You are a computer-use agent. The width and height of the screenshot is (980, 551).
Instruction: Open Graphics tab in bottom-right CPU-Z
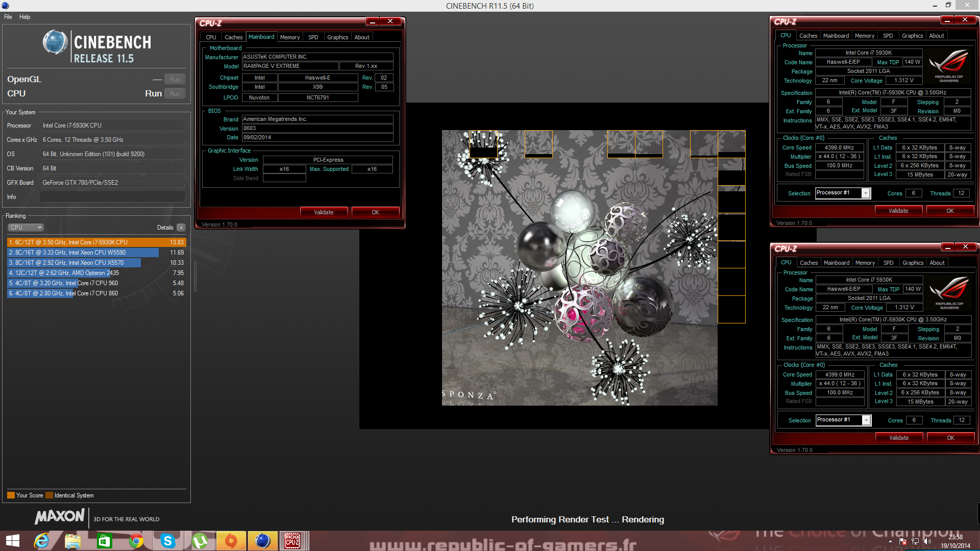(913, 263)
